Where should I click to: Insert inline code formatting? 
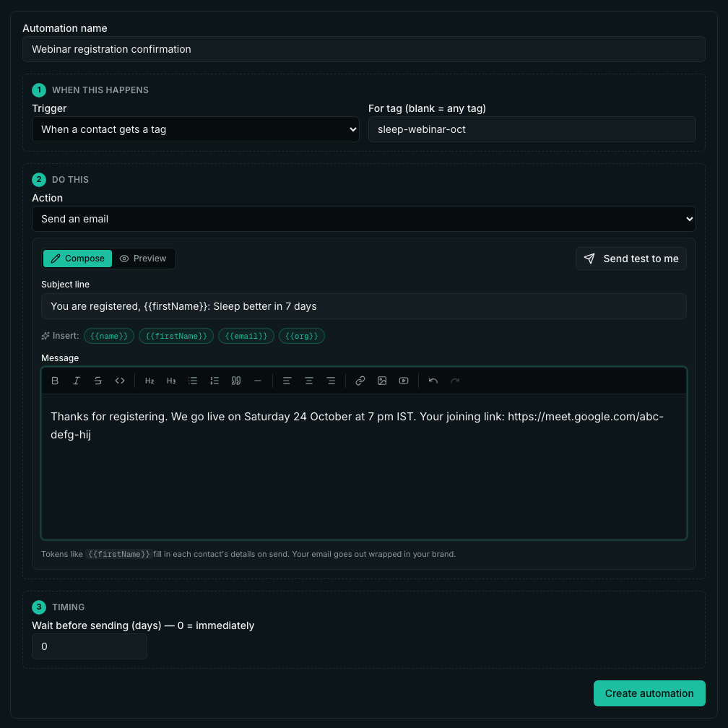click(x=120, y=381)
